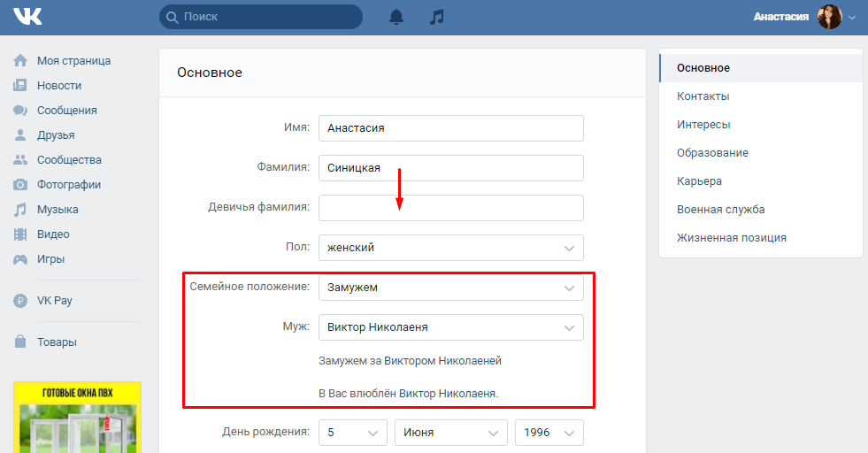Open the birth year dropdown 1996
The width and height of the screenshot is (868, 453).
(x=549, y=433)
